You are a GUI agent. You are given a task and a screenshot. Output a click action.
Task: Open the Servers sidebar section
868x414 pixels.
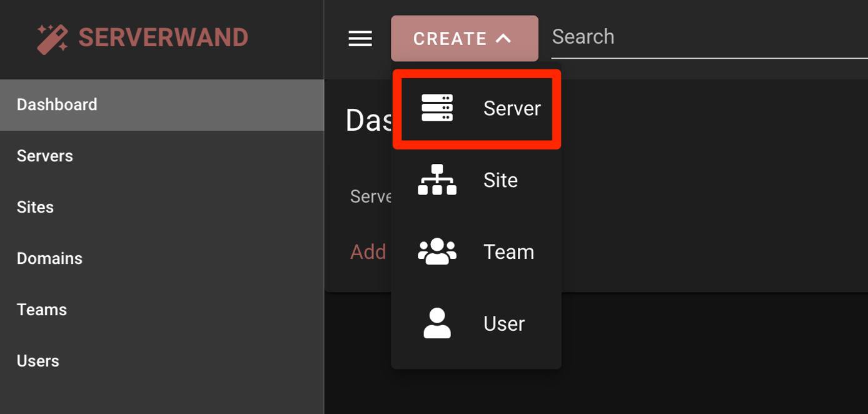(x=44, y=155)
